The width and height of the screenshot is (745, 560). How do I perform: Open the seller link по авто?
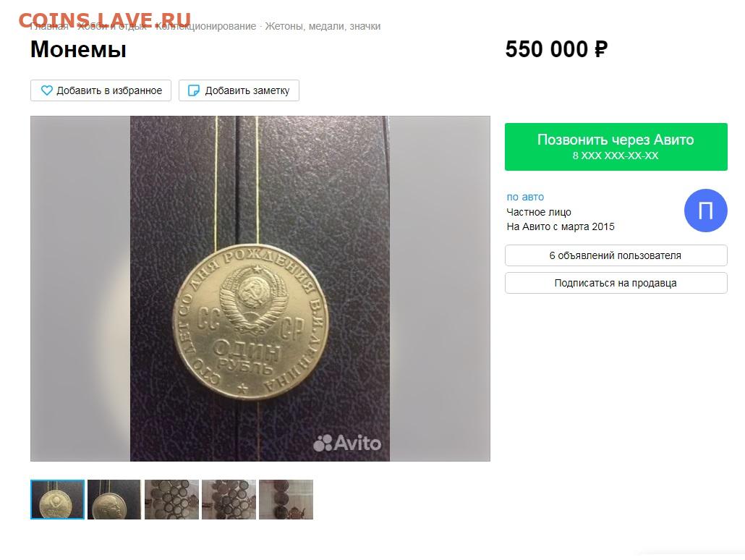[525, 197]
